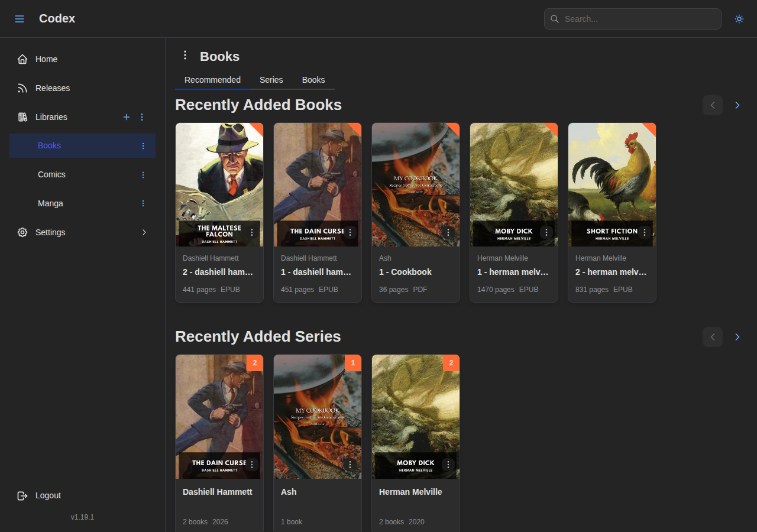Open the Short Fiction book menu

pos(645,232)
